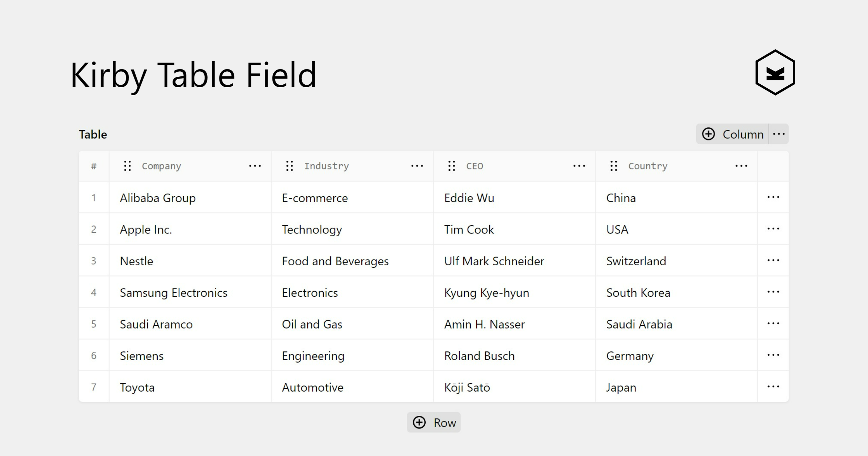868x456 pixels.
Task: Click the Country column drag handle
Action: [614, 166]
